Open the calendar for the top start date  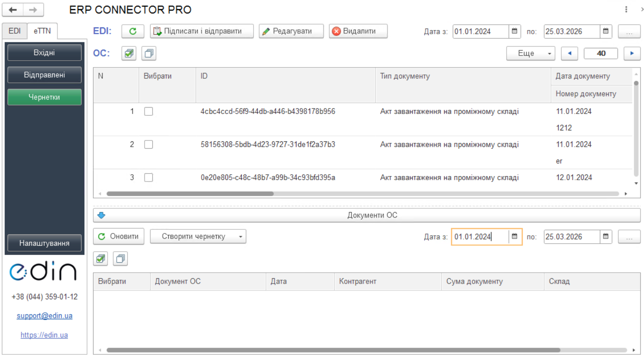tap(514, 31)
